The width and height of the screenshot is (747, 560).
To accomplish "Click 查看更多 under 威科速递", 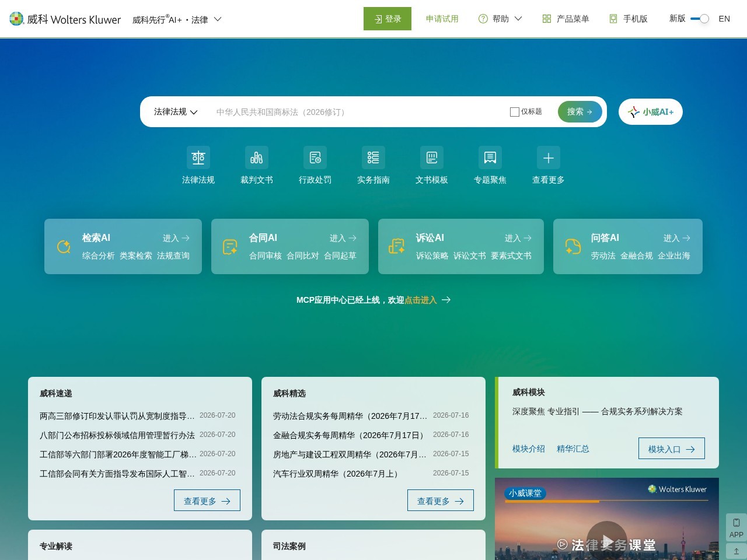I will [x=207, y=501].
